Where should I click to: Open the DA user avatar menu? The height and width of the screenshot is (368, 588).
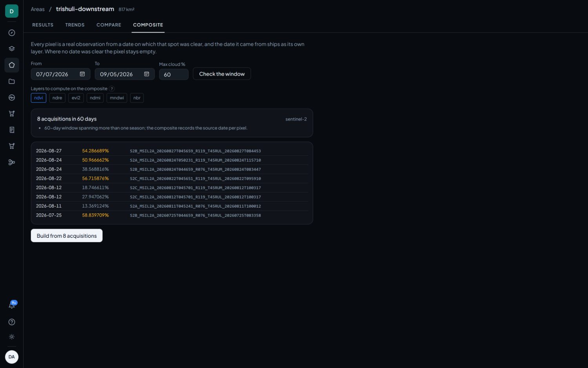[x=12, y=357]
